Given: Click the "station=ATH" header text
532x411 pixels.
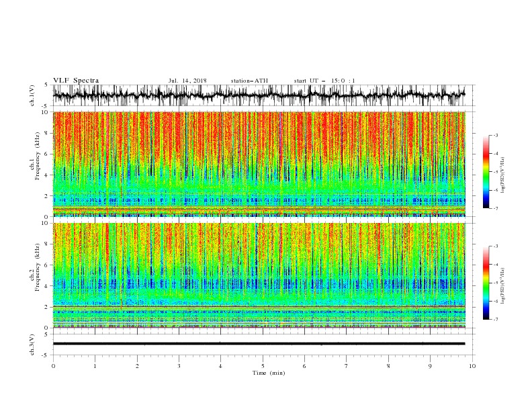Looking at the screenshot, I should click(x=249, y=81).
